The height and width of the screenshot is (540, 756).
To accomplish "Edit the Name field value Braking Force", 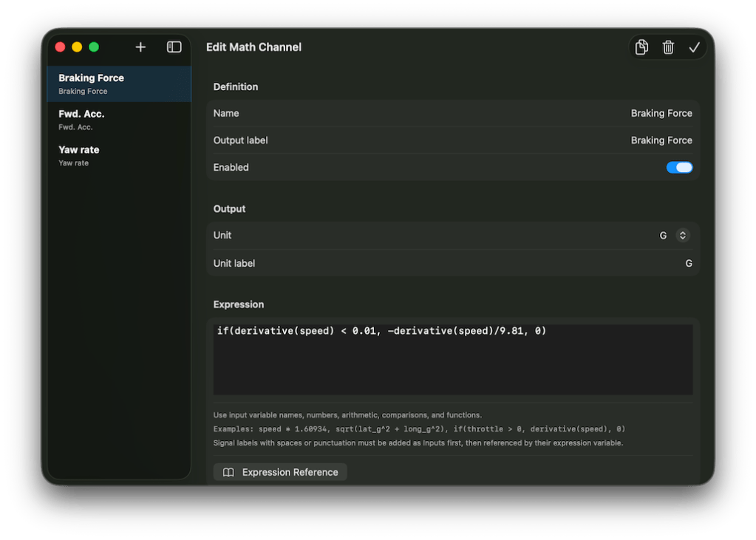I will [661, 113].
